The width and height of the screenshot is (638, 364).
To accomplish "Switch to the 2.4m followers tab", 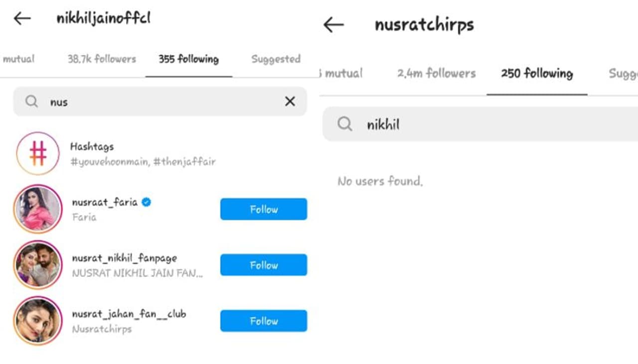I will click(x=436, y=74).
